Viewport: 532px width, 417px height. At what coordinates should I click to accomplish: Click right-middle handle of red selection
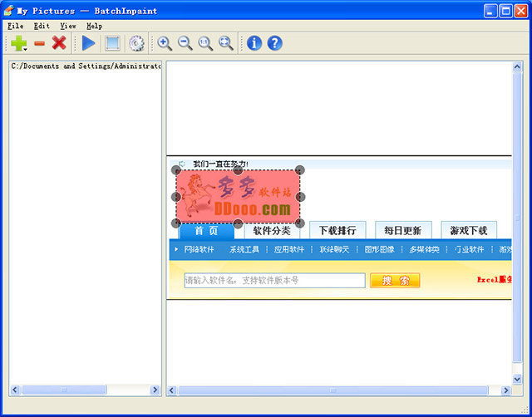pyautogui.click(x=301, y=197)
